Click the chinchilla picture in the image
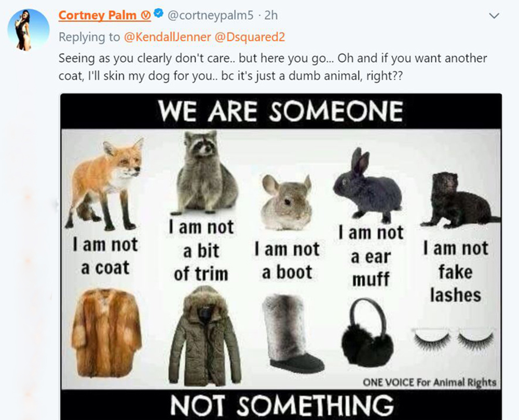The image size is (519, 420). click(x=286, y=202)
